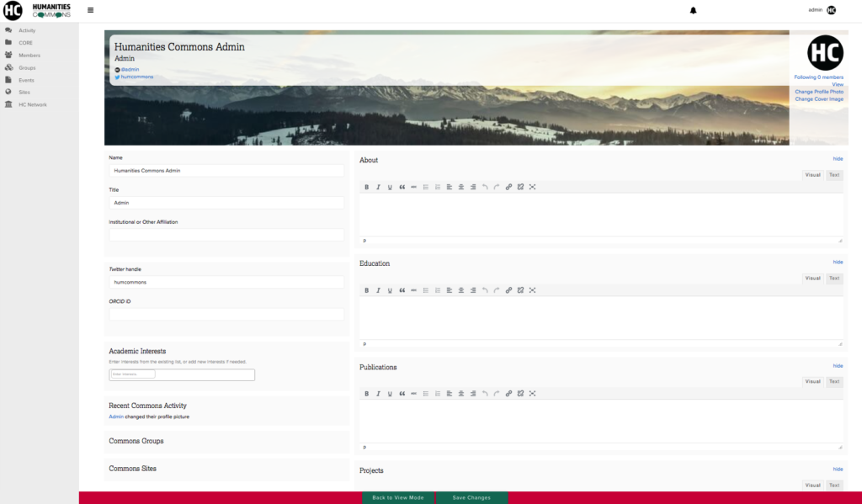Open the notifications bell icon
This screenshot has height=504, width=862.
click(693, 10)
